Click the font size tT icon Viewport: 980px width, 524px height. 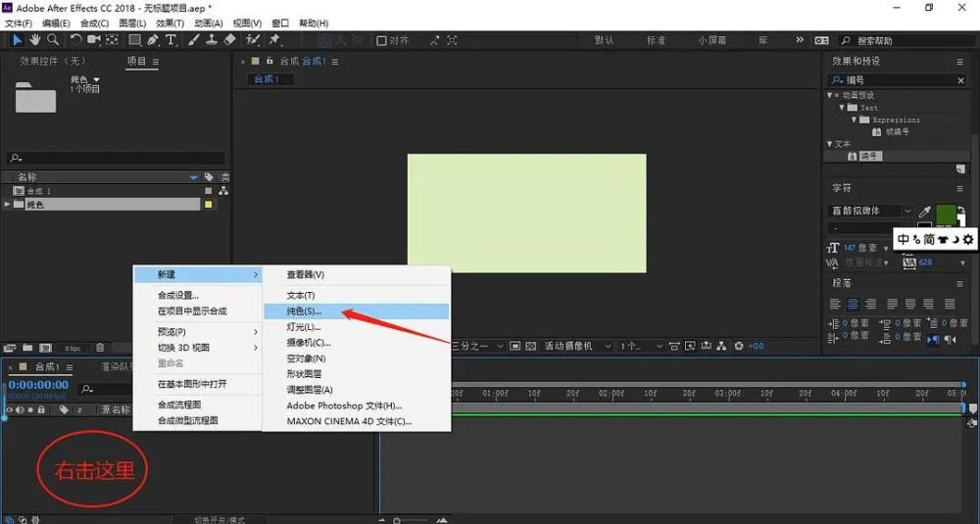832,248
